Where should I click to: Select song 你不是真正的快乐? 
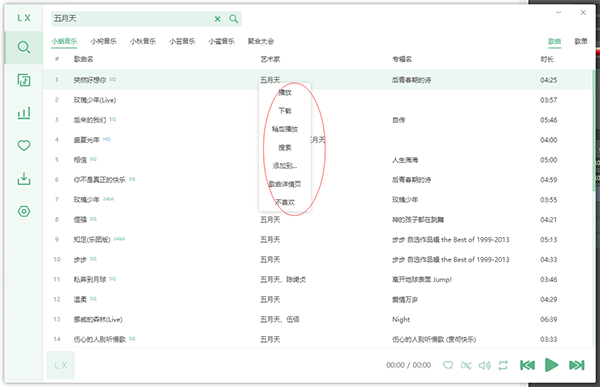[99, 180]
